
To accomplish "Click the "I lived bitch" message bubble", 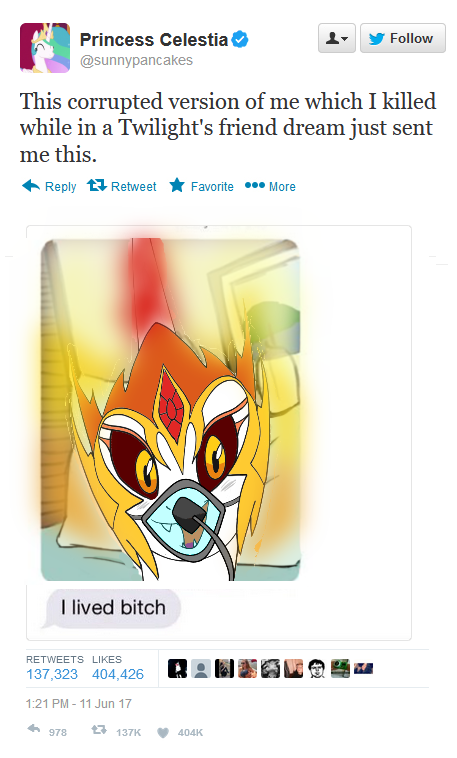I will pyautogui.click(x=113, y=608).
